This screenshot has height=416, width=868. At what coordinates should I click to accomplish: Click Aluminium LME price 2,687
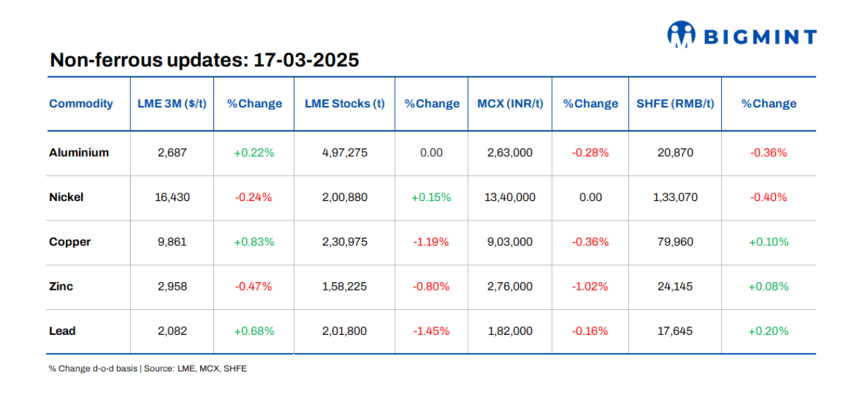(x=172, y=153)
